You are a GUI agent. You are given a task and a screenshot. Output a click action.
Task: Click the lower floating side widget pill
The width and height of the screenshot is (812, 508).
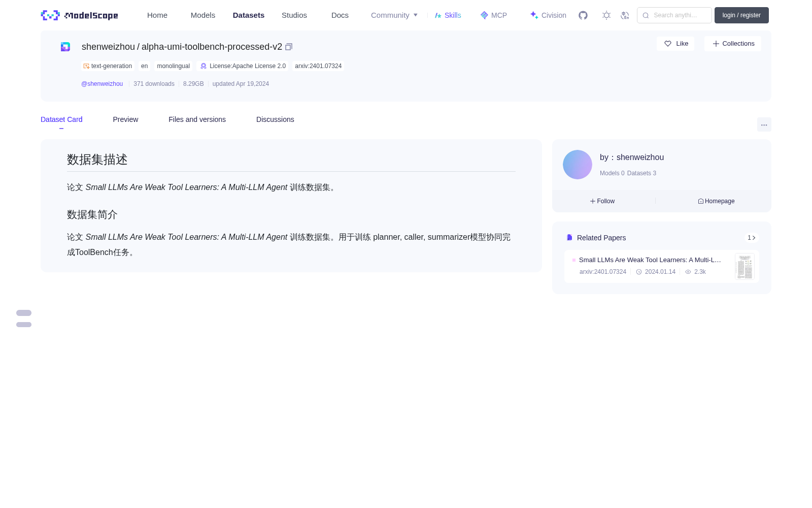tap(24, 325)
